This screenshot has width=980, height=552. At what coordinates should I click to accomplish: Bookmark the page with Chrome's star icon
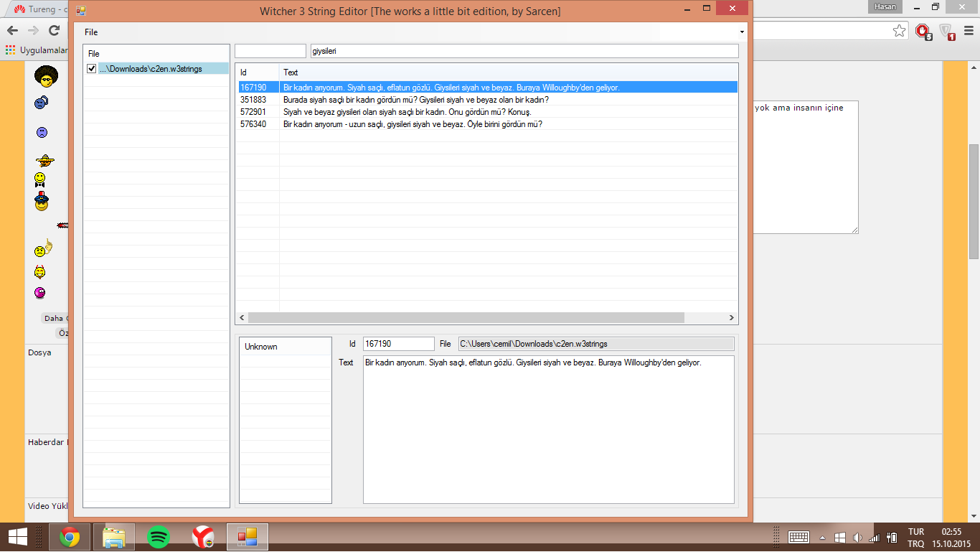click(899, 31)
